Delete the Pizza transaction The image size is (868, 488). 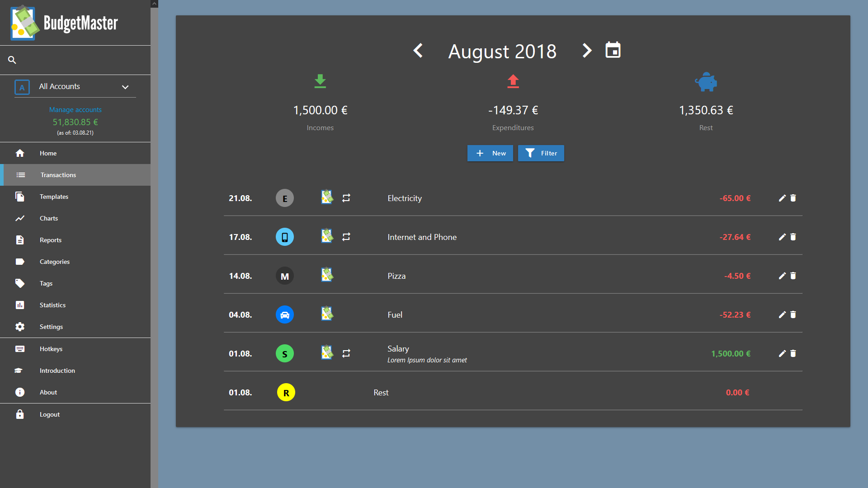[x=793, y=276]
